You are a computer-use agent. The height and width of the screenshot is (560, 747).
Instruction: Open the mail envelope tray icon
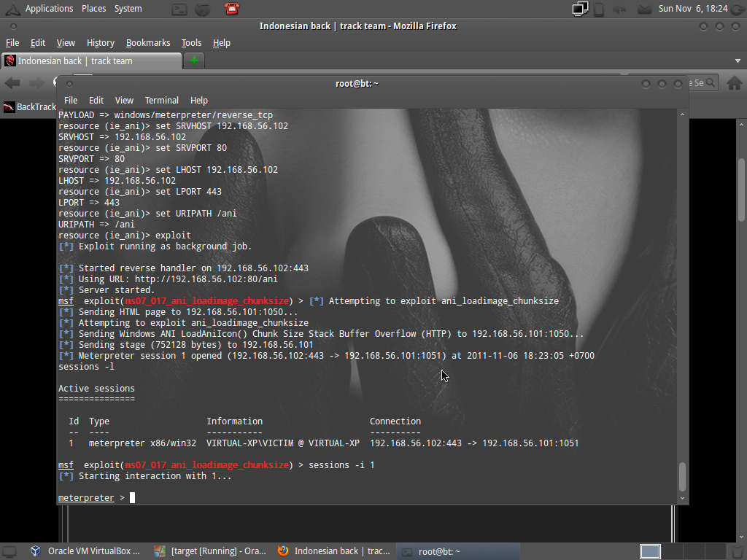pyautogui.click(x=645, y=9)
